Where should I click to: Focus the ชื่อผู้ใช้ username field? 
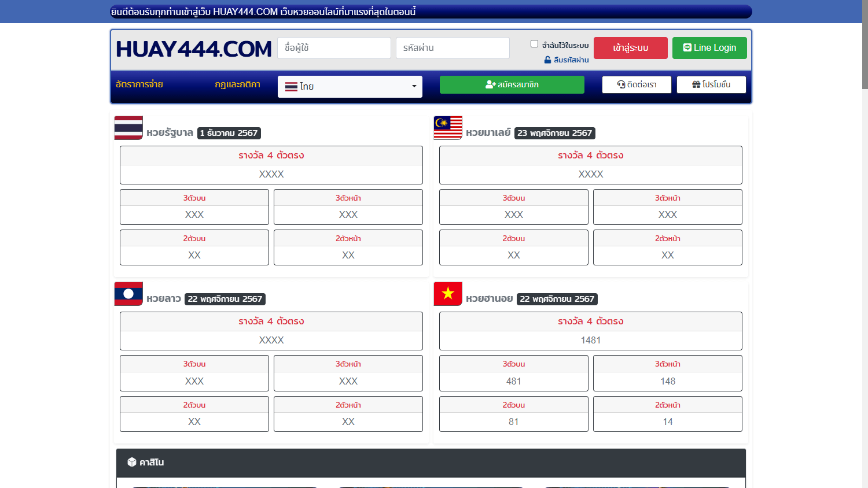[x=334, y=48]
